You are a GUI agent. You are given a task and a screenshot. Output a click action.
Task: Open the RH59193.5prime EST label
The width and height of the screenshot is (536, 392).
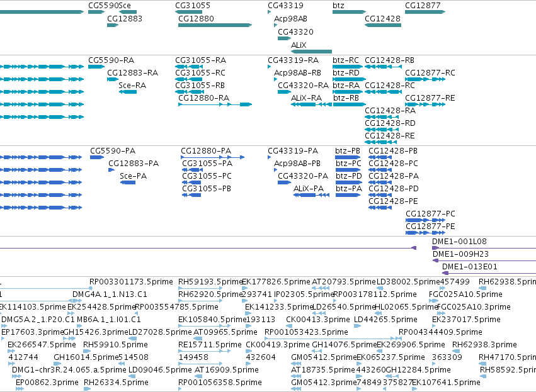pyautogui.click(x=210, y=282)
